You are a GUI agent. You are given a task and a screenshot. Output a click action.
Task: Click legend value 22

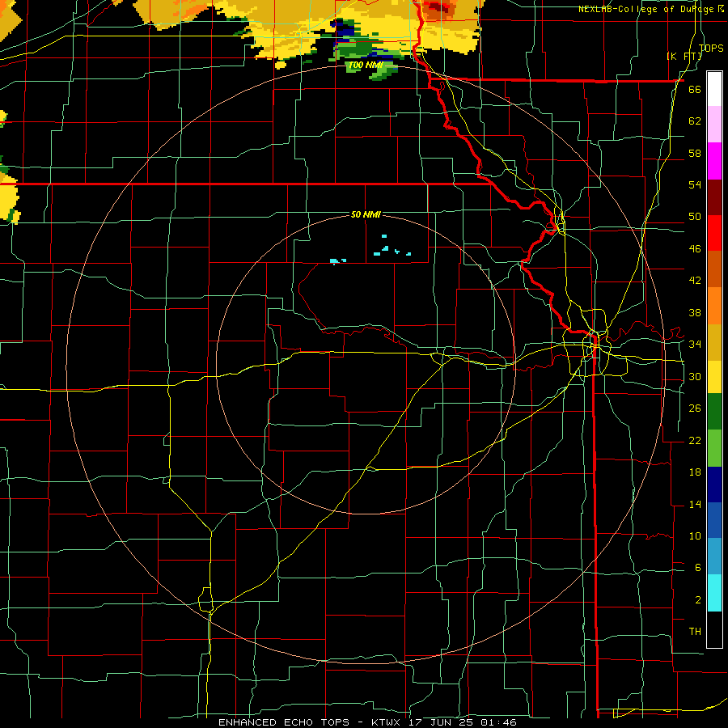(x=695, y=440)
